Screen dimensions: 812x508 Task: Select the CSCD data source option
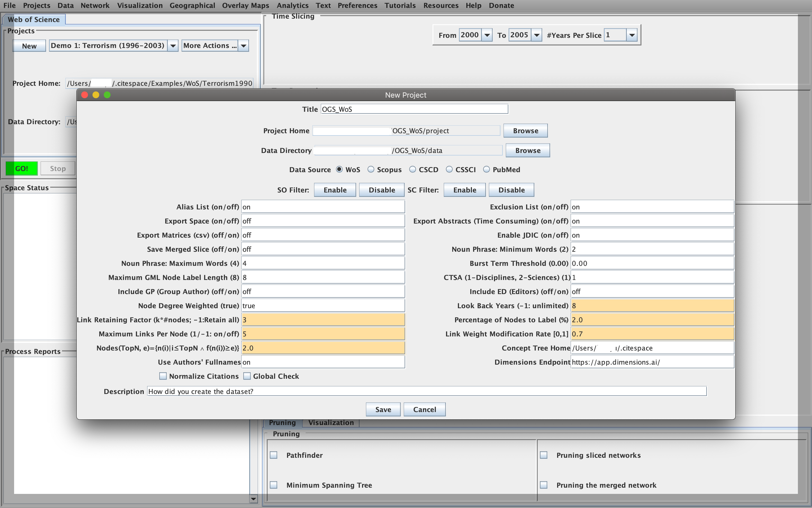click(x=413, y=170)
